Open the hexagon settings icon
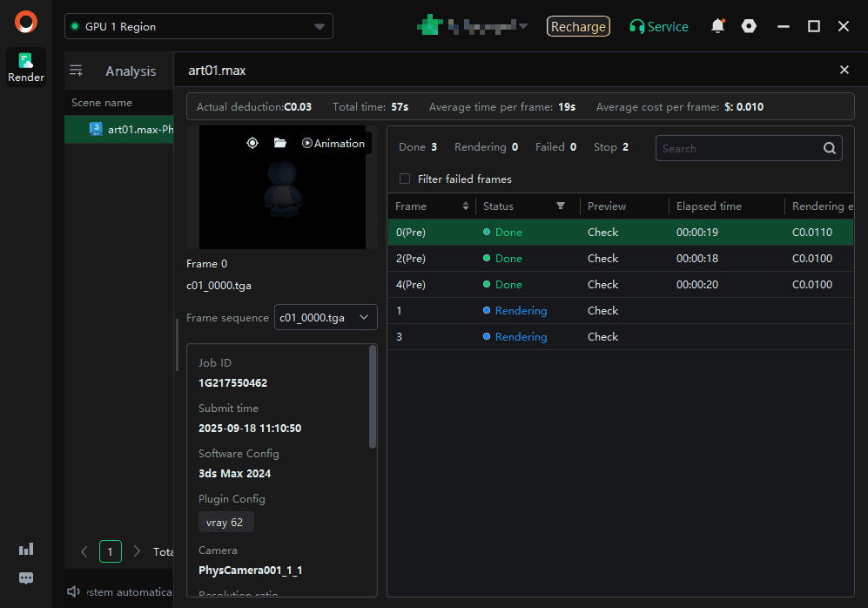868x608 pixels. (749, 26)
